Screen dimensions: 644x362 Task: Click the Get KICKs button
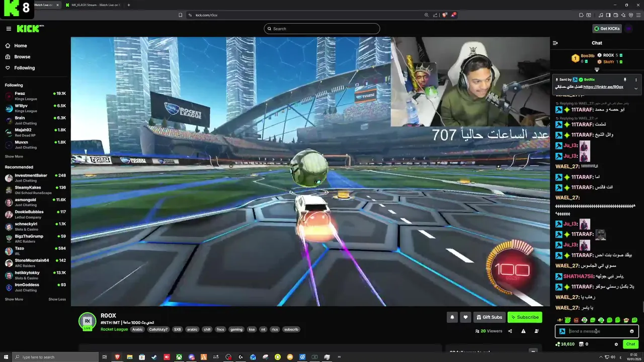[x=607, y=29]
